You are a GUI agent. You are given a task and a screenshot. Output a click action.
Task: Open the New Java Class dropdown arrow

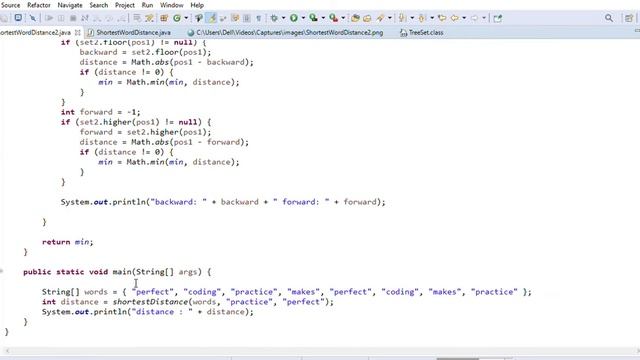coord(186,18)
